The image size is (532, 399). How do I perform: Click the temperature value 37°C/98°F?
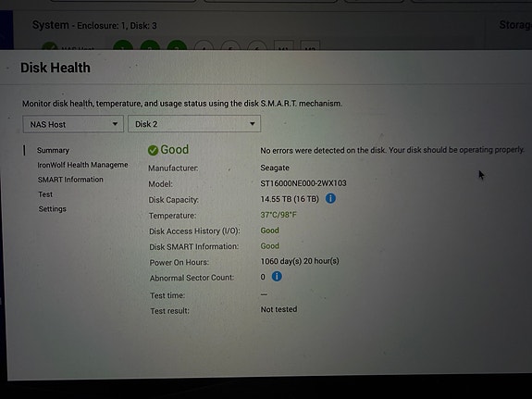(278, 215)
